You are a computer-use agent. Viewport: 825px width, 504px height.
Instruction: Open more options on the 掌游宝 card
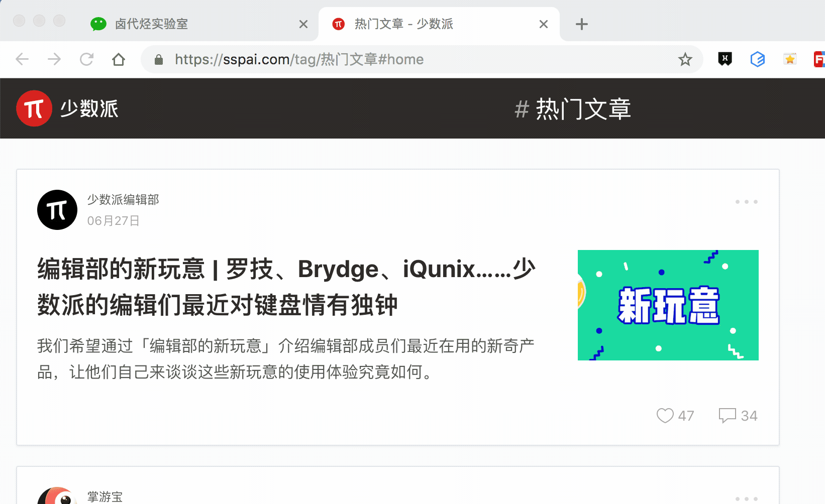(x=747, y=499)
